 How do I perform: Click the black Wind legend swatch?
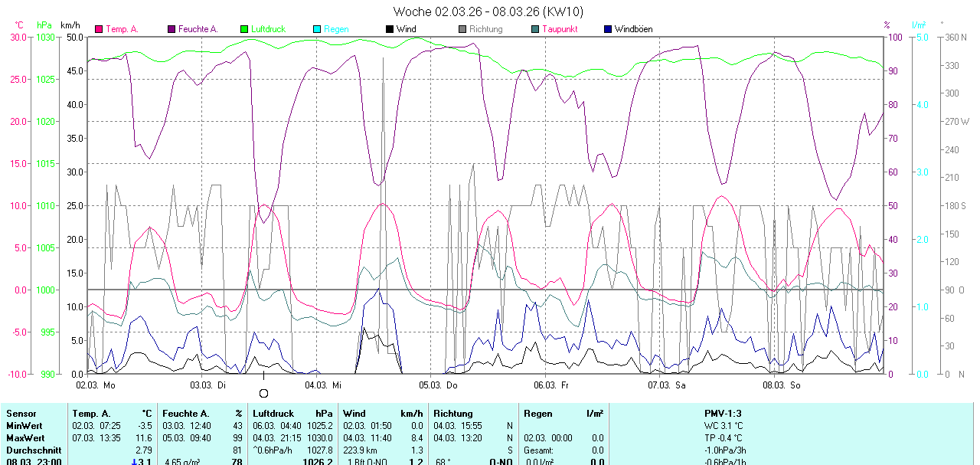click(x=390, y=29)
